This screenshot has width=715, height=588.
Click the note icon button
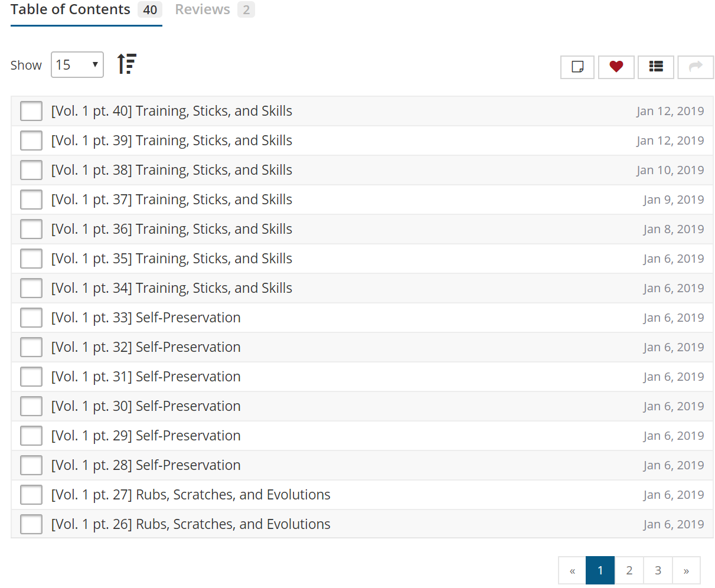577,67
